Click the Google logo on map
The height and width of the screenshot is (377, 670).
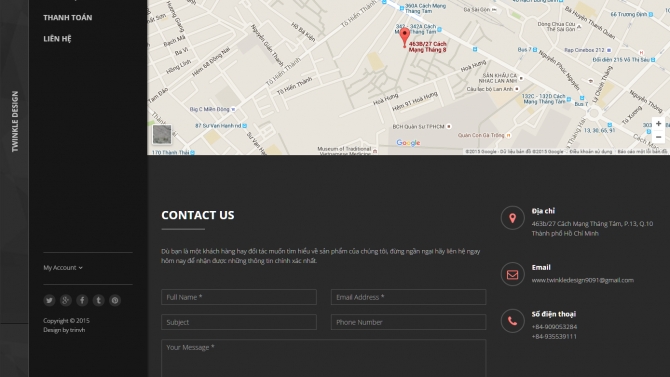pyautogui.click(x=408, y=143)
